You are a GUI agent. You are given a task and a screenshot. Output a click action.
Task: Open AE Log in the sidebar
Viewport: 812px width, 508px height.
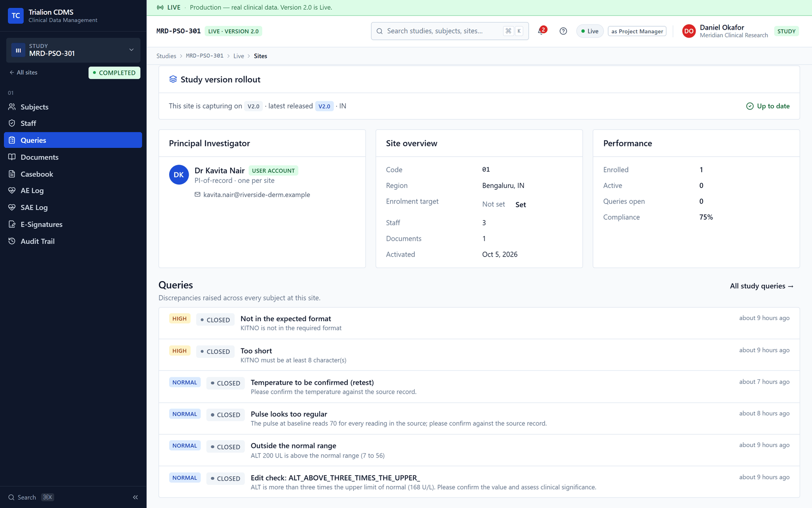point(73,190)
